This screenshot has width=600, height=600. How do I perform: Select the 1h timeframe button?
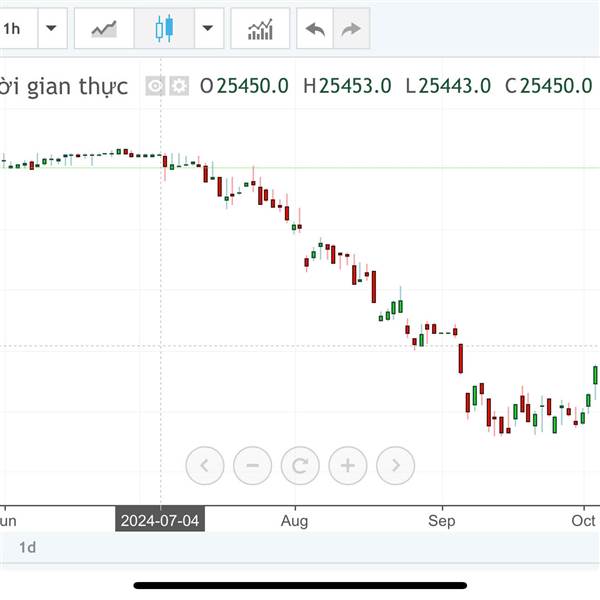18,28
